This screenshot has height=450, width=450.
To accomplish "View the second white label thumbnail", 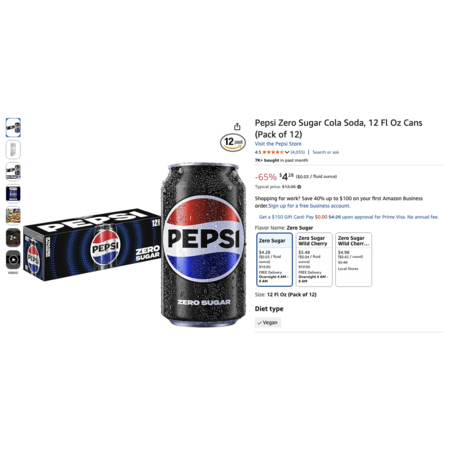I will pos(13,149).
